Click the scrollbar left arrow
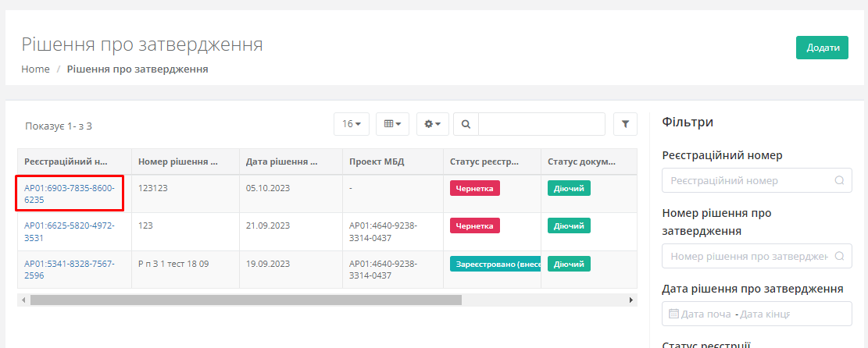868x348 pixels. 23,300
